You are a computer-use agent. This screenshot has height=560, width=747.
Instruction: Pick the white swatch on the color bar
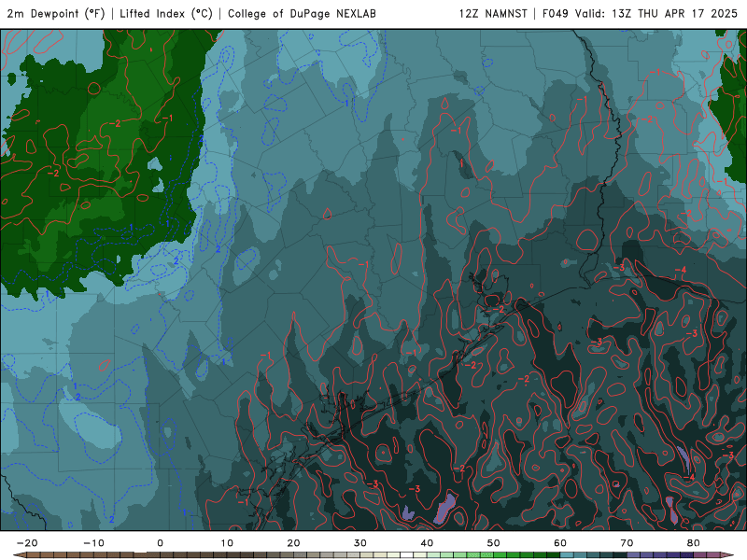406,554
